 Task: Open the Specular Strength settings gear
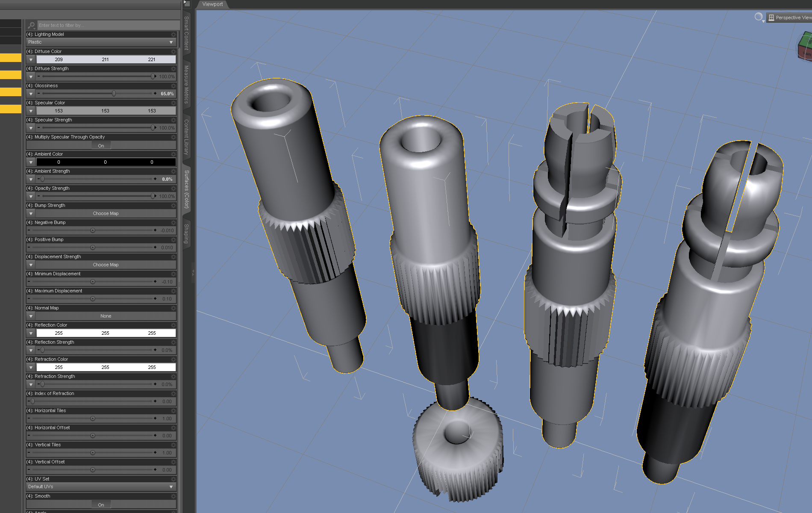(x=173, y=120)
